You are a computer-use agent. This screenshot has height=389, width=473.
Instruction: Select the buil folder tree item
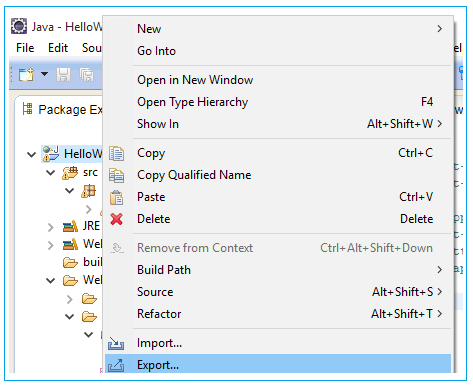(x=92, y=262)
